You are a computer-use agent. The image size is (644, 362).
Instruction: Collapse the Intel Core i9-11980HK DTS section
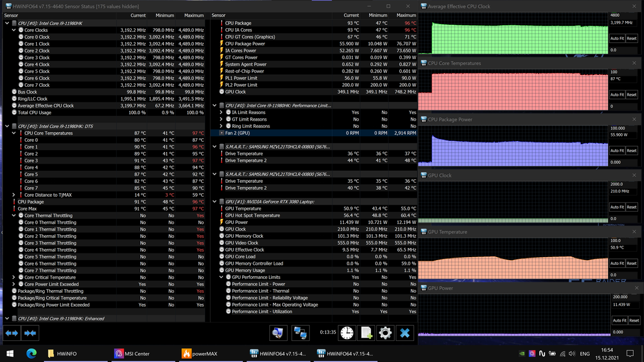(x=7, y=126)
